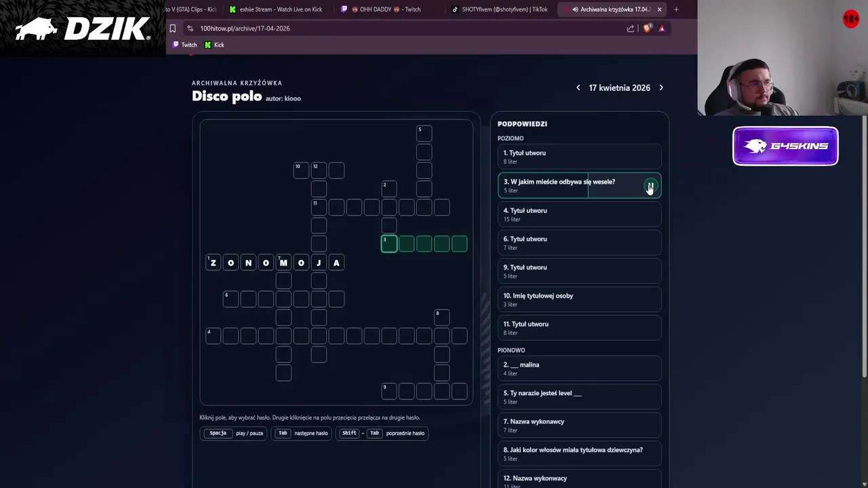Select clue 2 malina
This screenshot has width=868, height=488.
pyautogui.click(x=580, y=369)
